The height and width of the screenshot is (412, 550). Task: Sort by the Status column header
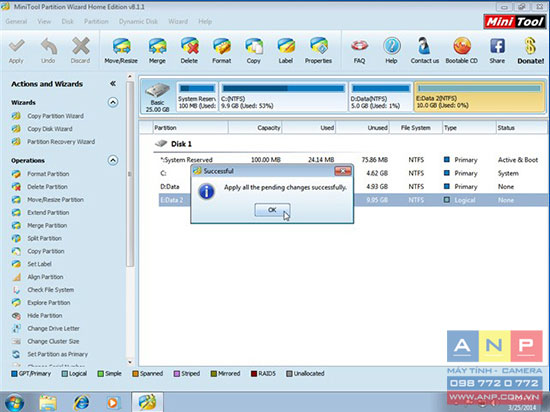[x=522, y=128]
